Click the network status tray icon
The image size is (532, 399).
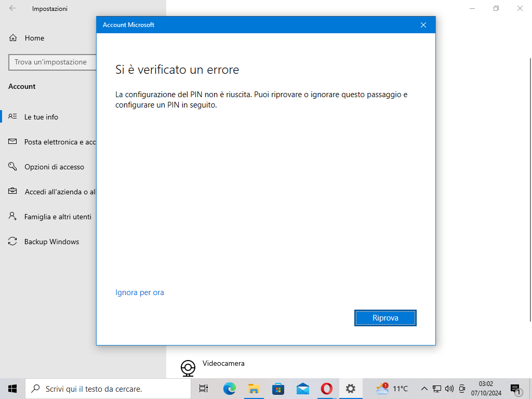[x=436, y=389]
